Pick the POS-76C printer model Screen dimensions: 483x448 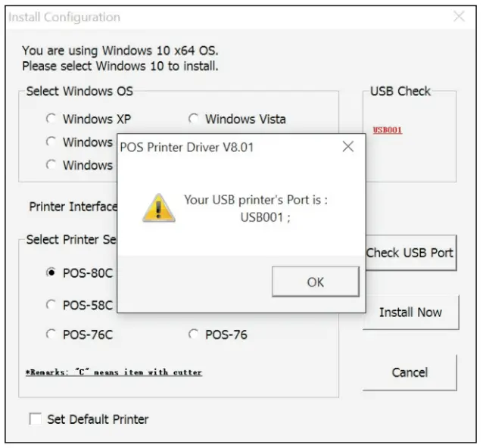51,334
